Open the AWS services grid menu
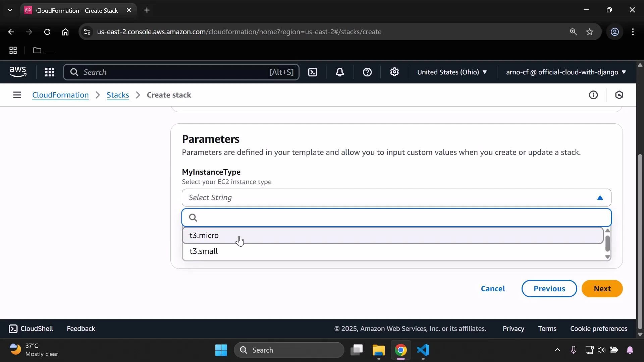644x362 pixels. (x=49, y=72)
